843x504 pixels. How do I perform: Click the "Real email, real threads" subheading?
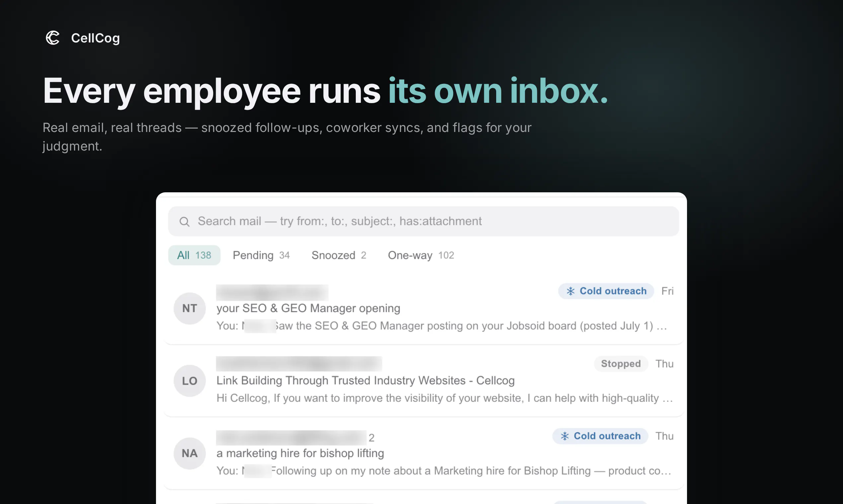[287, 137]
